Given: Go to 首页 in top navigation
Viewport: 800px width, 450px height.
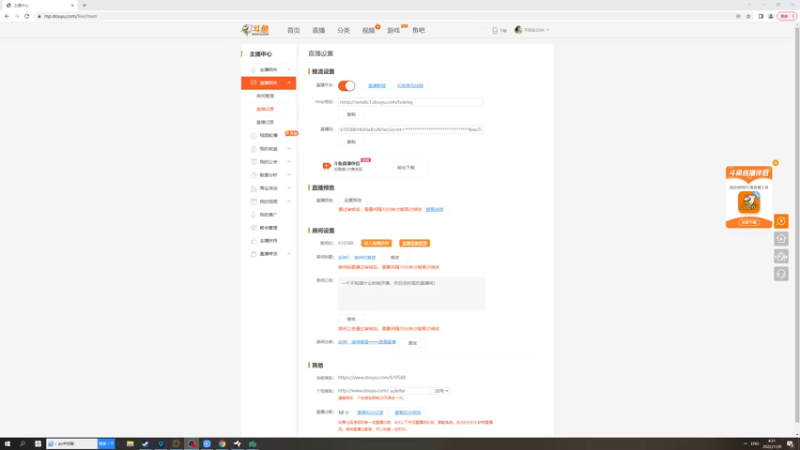Looking at the screenshot, I should [x=293, y=31].
